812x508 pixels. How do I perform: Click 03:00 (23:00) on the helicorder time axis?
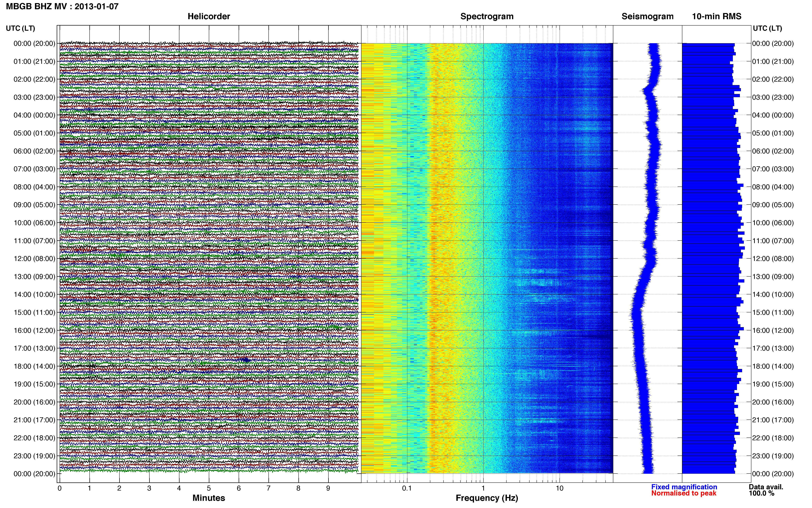coord(34,97)
